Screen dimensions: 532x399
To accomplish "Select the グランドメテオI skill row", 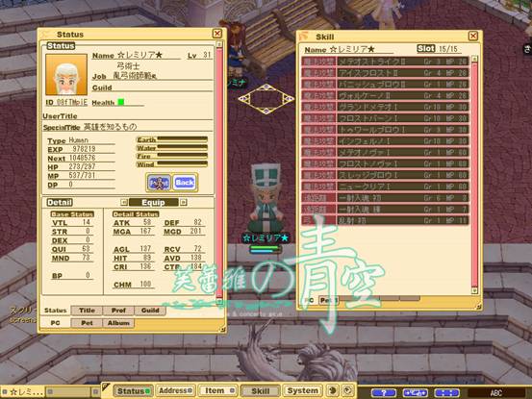I will click(385, 107).
